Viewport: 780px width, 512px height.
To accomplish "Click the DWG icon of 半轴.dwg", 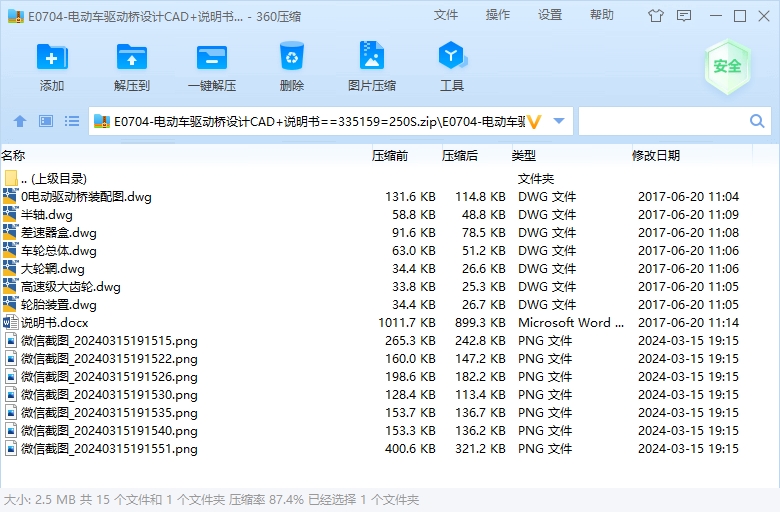I will (x=10, y=214).
